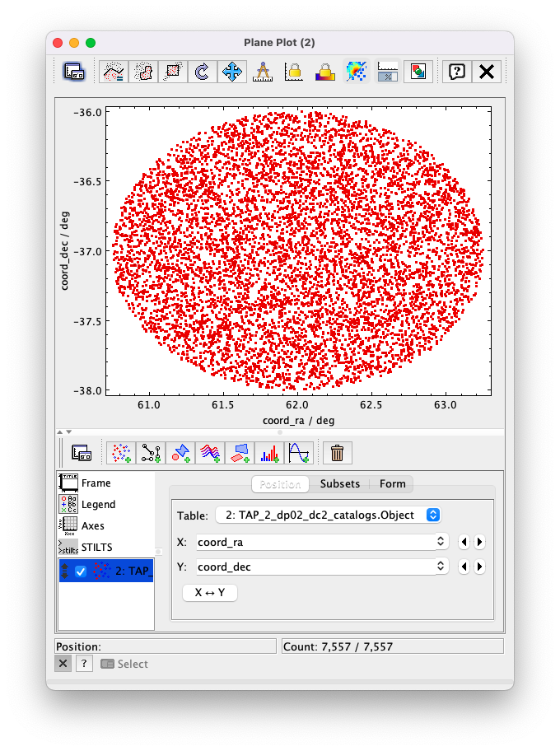Toggle the sketch/density colour icon
The width and height of the screenshot is (560, 751).
(x=357, y=72)
